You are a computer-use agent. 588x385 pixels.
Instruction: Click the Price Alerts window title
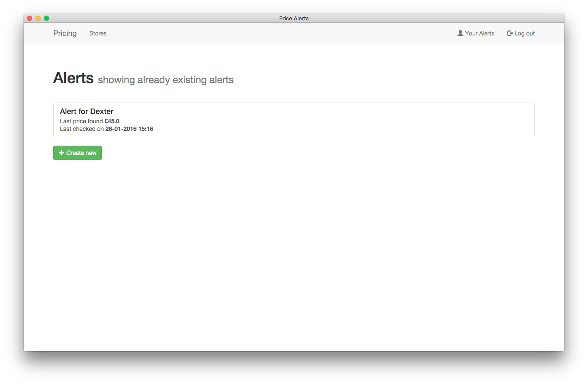[294, 18]
